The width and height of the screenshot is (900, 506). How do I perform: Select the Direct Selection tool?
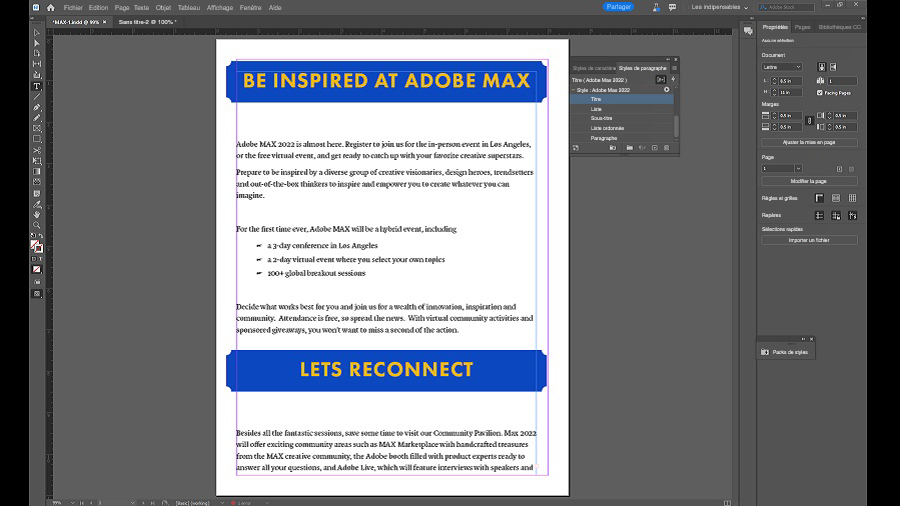(x=37, y=43)
